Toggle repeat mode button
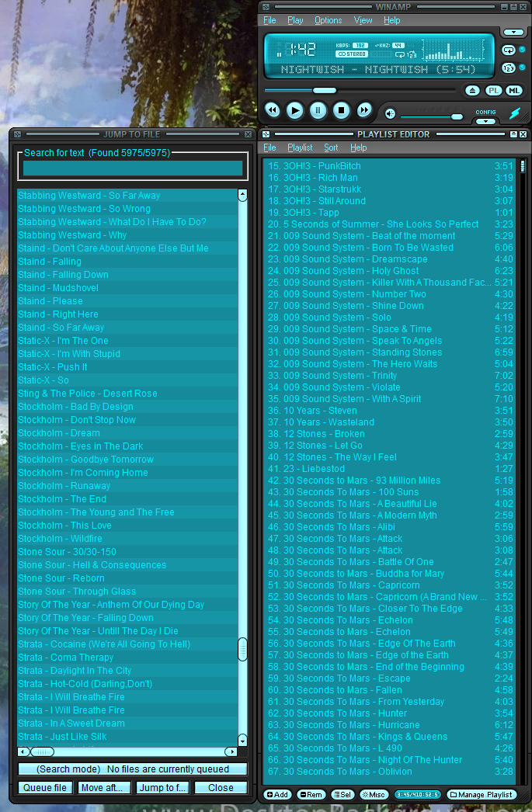The height and width of the screenshot is (812, 532). click(509, 50)
